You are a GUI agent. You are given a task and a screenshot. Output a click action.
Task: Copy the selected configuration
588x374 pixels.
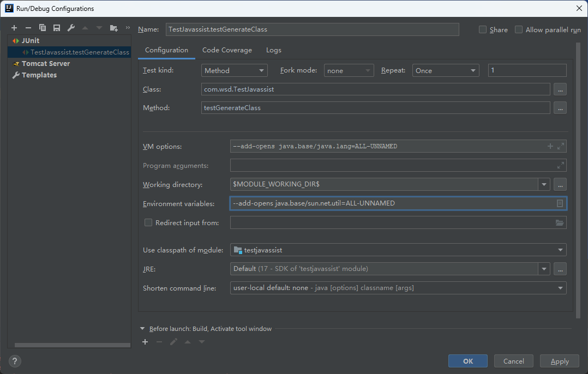pyautogui.click(x=43, y=28)
